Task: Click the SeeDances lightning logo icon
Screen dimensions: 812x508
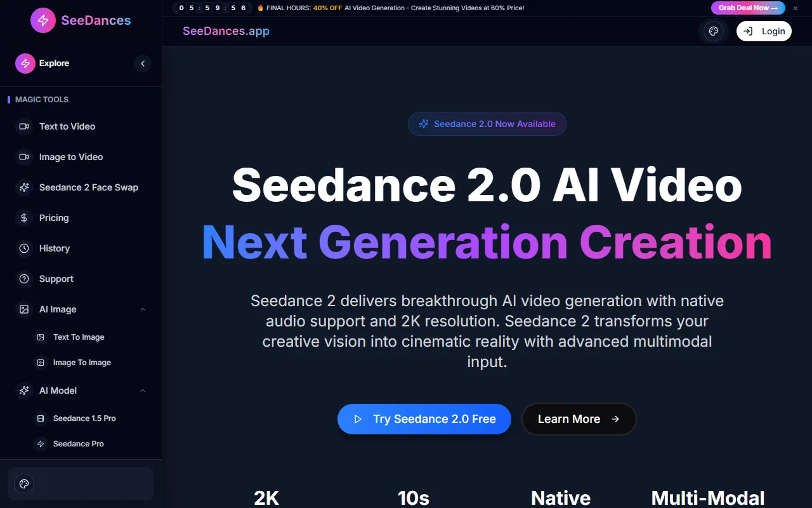Action: tap(43, 20)
